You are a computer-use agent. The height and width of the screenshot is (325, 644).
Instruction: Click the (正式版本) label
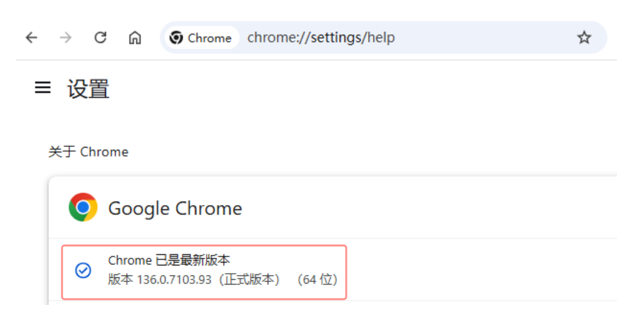pos(250,280)
